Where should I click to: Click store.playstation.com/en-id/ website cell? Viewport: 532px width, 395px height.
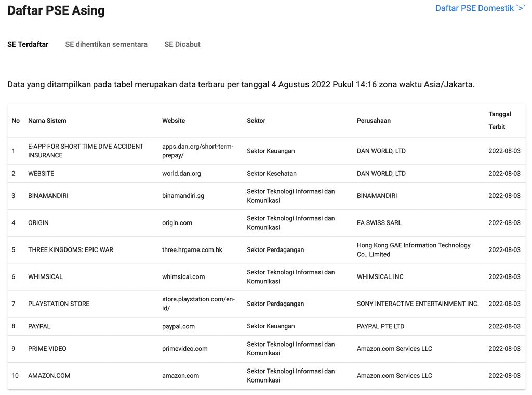pyautogui.click(x=198, y=304)
